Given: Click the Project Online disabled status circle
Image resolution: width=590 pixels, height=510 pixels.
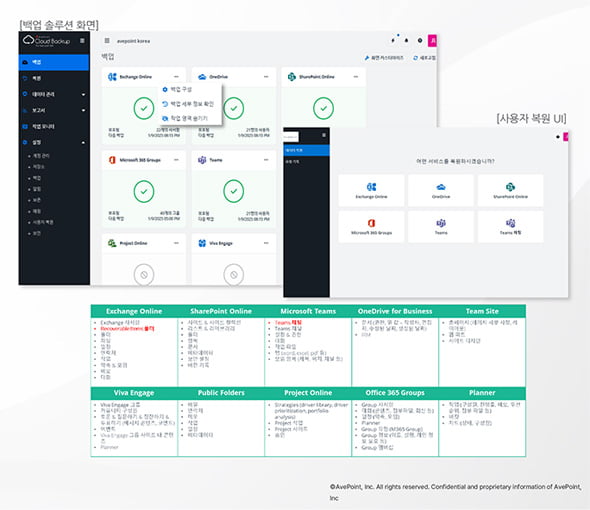Looking at the screenshot, I should pyautogui.click(x=144, y=275).
